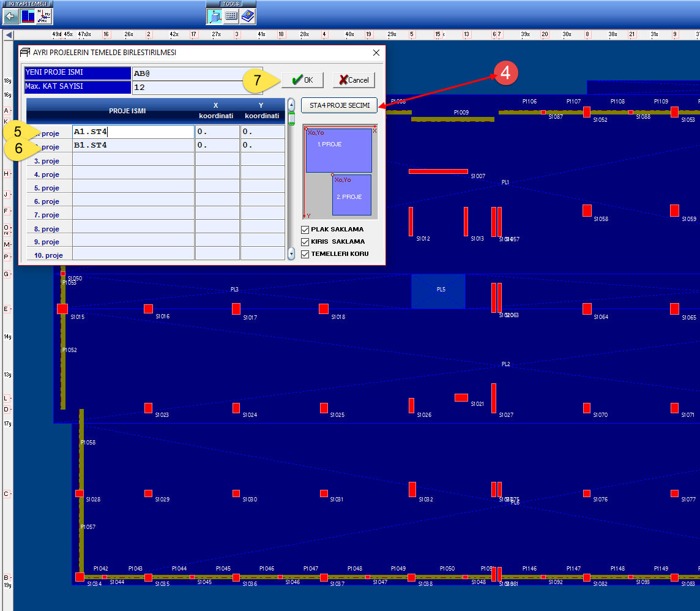Click the project list scroll down arrow
The height and width of the screenshot is (611, 700).
(x=291, y=253)
